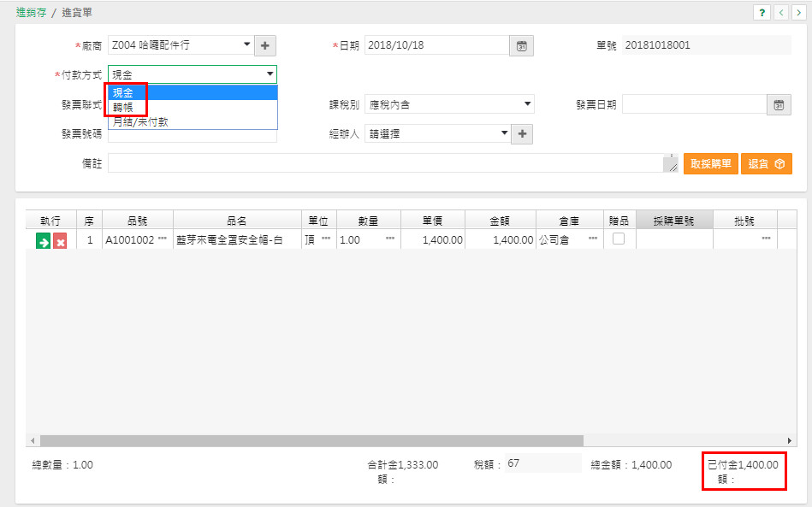Open lookup dots in 批號 cell

point(766,239)
